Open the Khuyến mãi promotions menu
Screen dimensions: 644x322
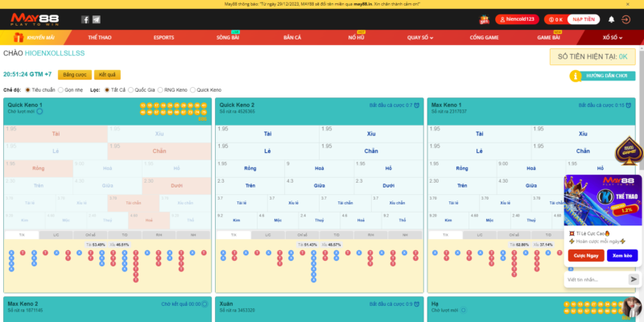click(35, 37)
